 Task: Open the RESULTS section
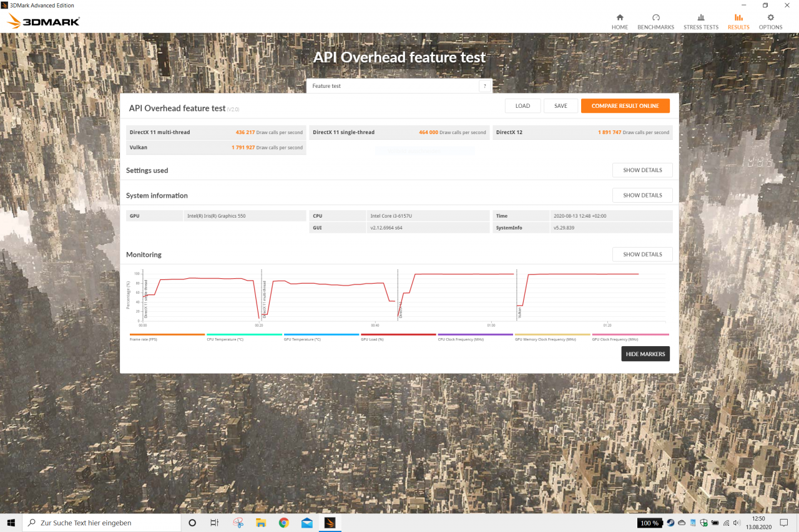pyautogui.click(x=738, y=22)
